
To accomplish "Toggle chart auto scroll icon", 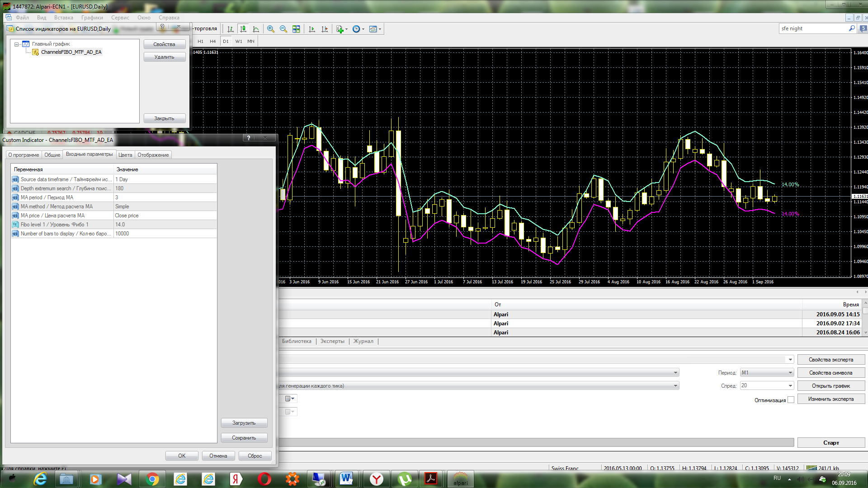I will [312, 29].
